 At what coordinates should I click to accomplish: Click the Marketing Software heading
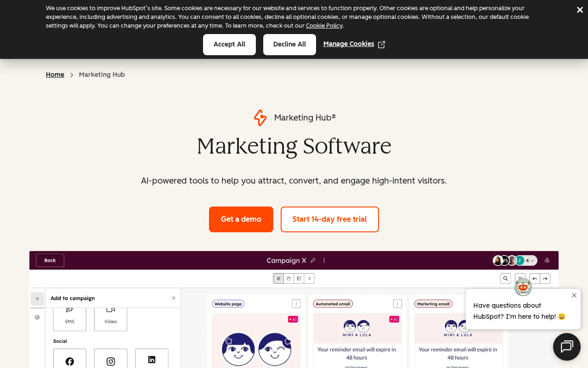pyautogui.click(x=294, y=146)
